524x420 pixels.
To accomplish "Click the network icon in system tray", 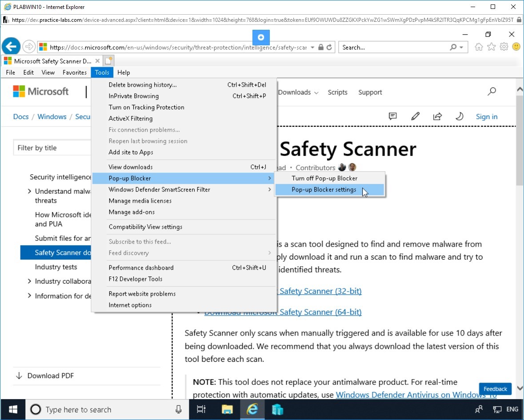I will 497,409.
